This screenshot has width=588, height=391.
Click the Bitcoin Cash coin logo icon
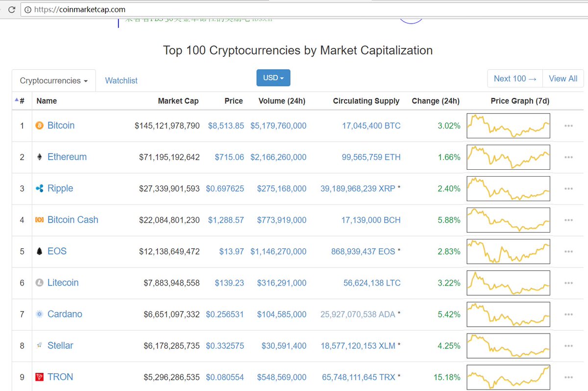(x=39, y=220)
